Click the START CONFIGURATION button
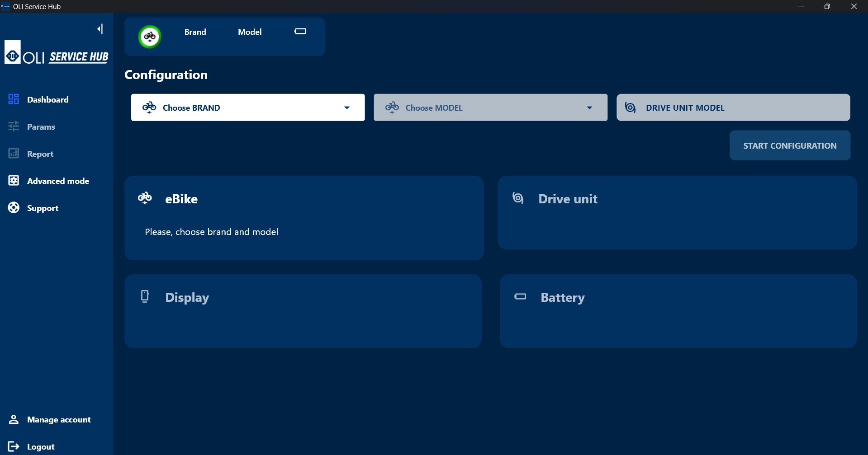The width and height of the screenshot is (868, 455). click(790, 145)
